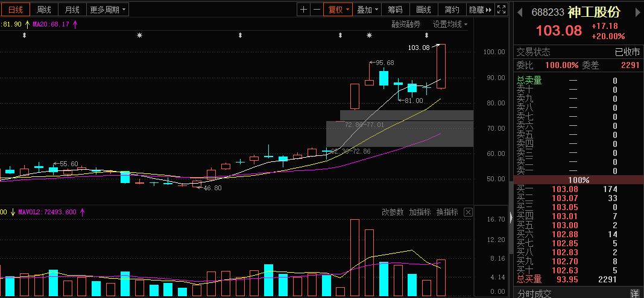Zoom in the chart with plus icon
This screenshot has height=298, width=644.
coord(303,10)
